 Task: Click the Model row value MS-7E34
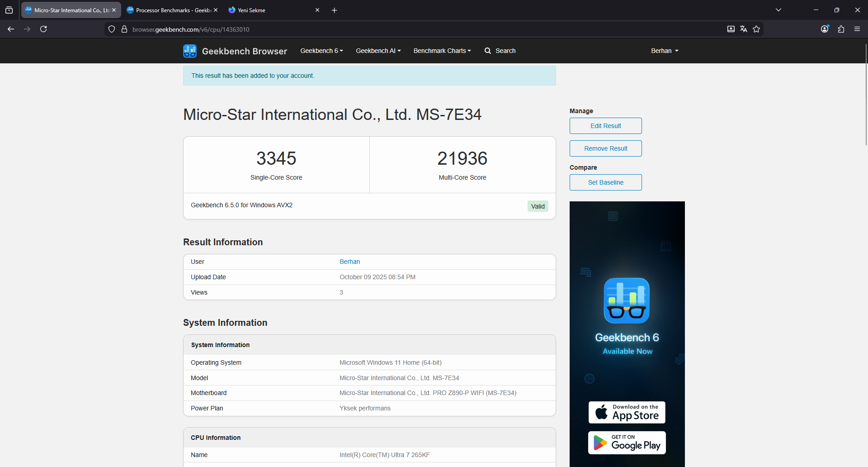[x=399, y=378]
